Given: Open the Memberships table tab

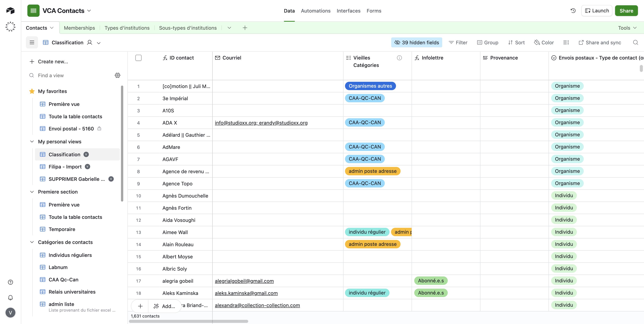Looking at the screenshot, I should pos(79,28).
